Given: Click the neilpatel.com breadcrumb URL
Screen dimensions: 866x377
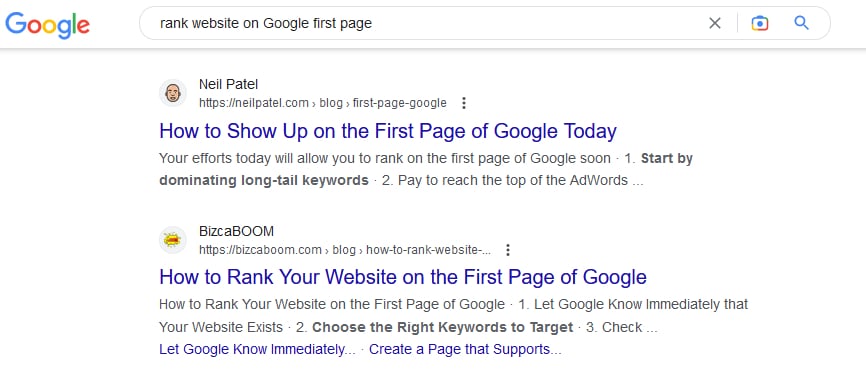Looking at the screenshot, I should pos(323,103).
